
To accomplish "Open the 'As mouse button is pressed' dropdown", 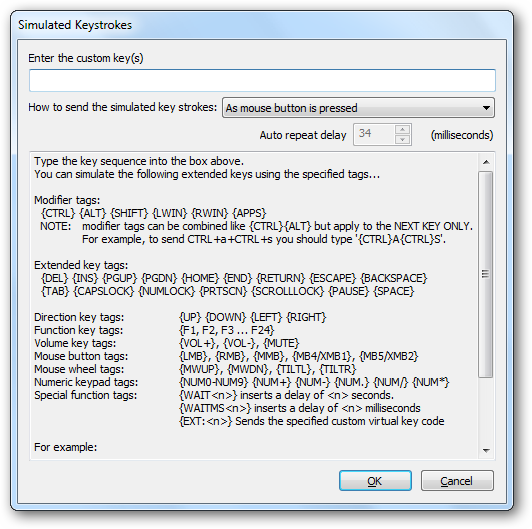I will pyautogui.click(x=358, y=108).
